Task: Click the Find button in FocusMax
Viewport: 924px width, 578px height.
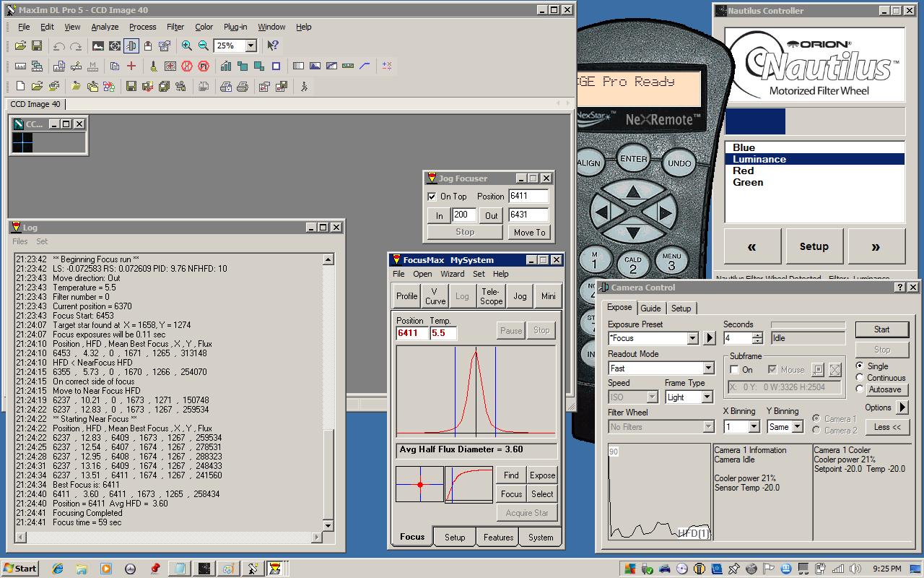Action: point(511,475)
